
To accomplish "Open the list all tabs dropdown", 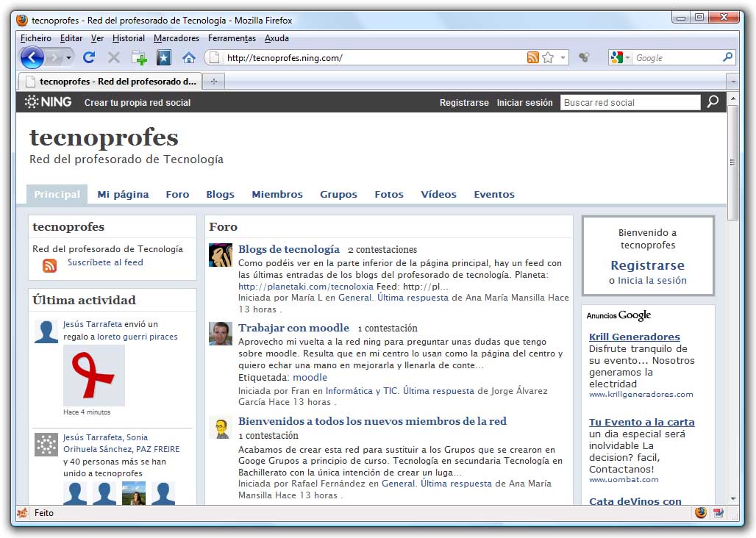I will tap(733, 82).
